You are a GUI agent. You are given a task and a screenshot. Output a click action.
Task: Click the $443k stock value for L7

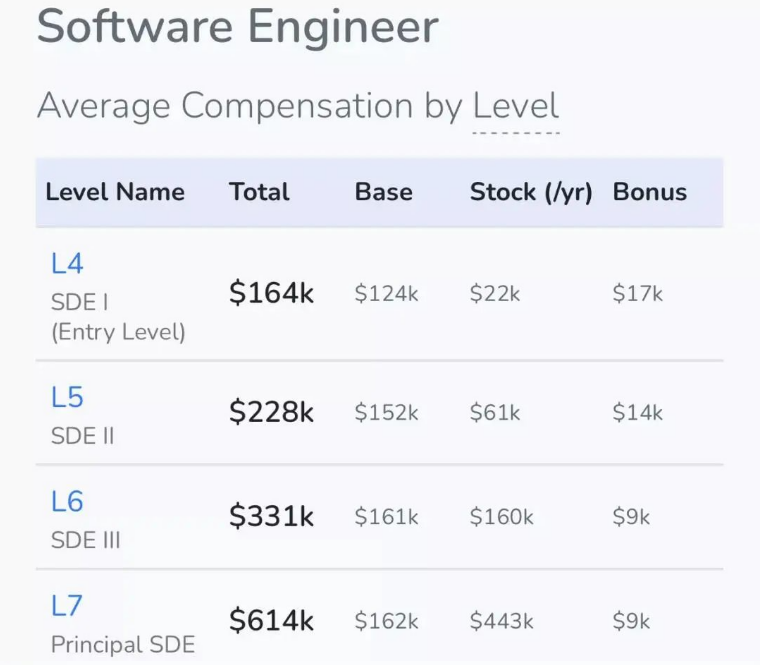[x=501, y=621]
